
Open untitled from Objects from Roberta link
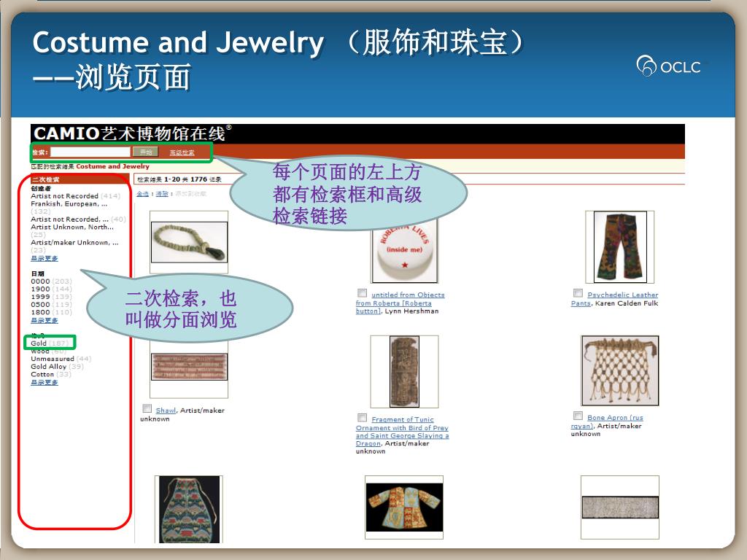click(400, 303)
